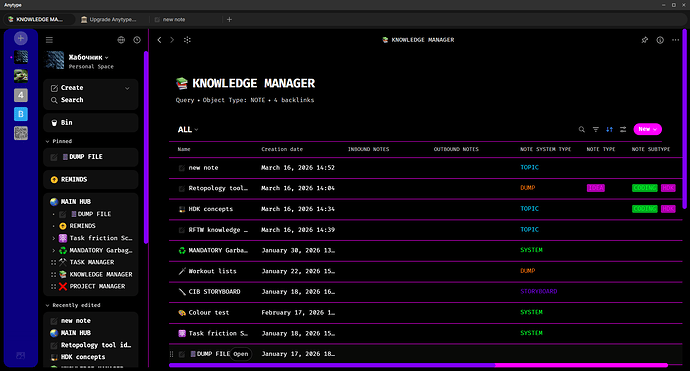Click the horizontal scrollbar under the table
690x371 pixels.
418,365
